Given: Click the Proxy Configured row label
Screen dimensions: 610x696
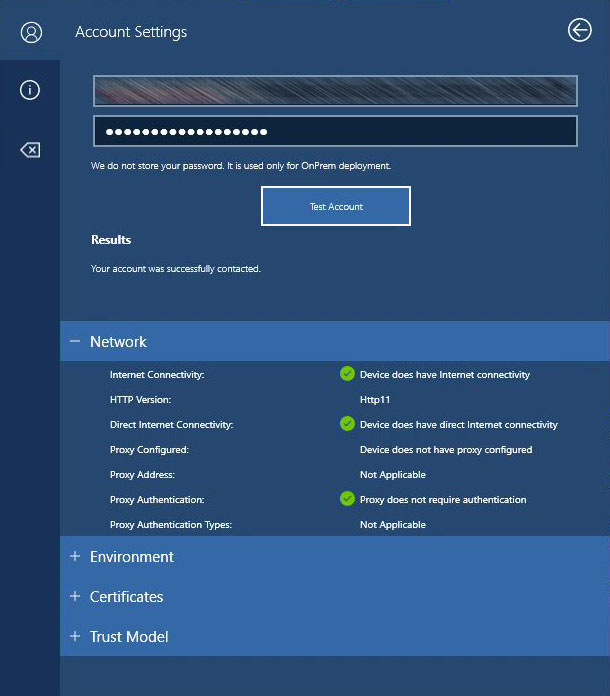Looking at the screenshot, I should pyautogui.click(x=149, y=450).
